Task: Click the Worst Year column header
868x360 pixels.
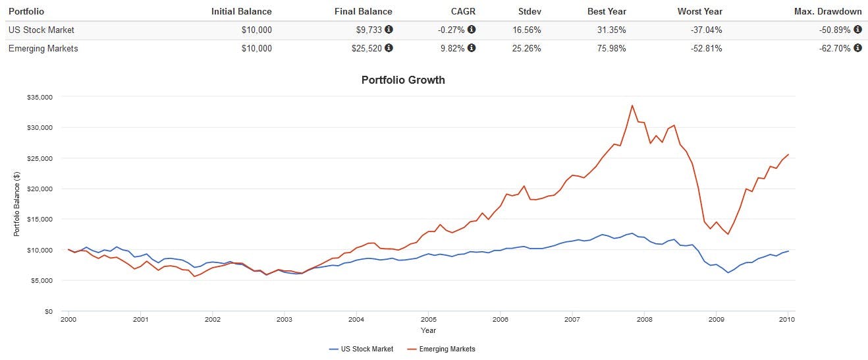Action: click(699, 11)
